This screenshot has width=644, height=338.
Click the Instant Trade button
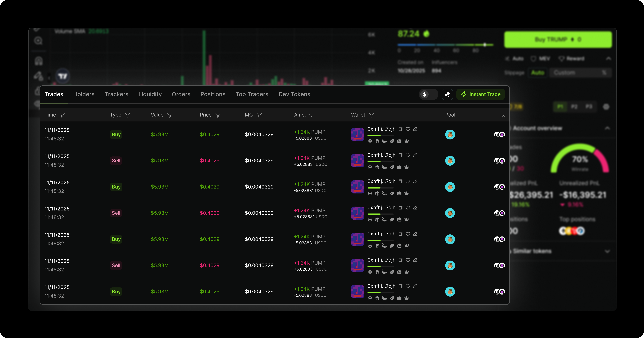[480, 94]
